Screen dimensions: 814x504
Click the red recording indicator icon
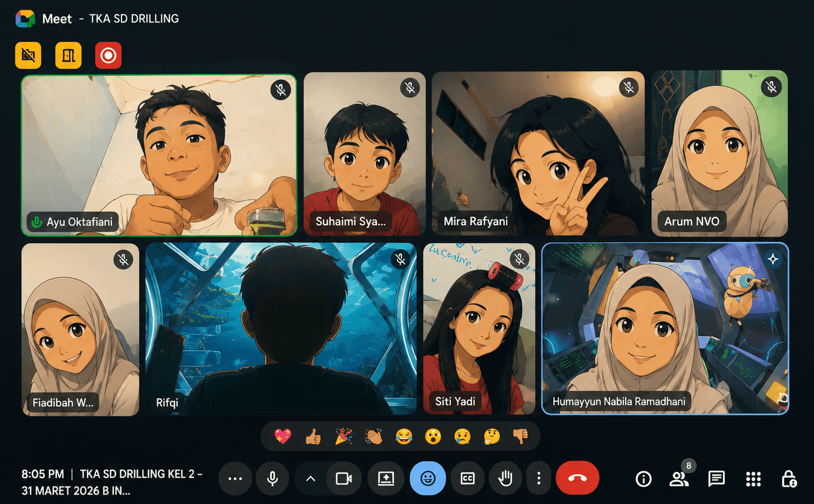(x=108, y=56)
